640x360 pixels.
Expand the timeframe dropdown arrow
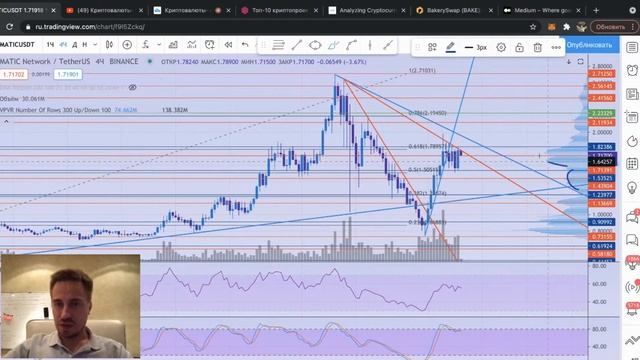pyautogui.click(x=95, y=44)
